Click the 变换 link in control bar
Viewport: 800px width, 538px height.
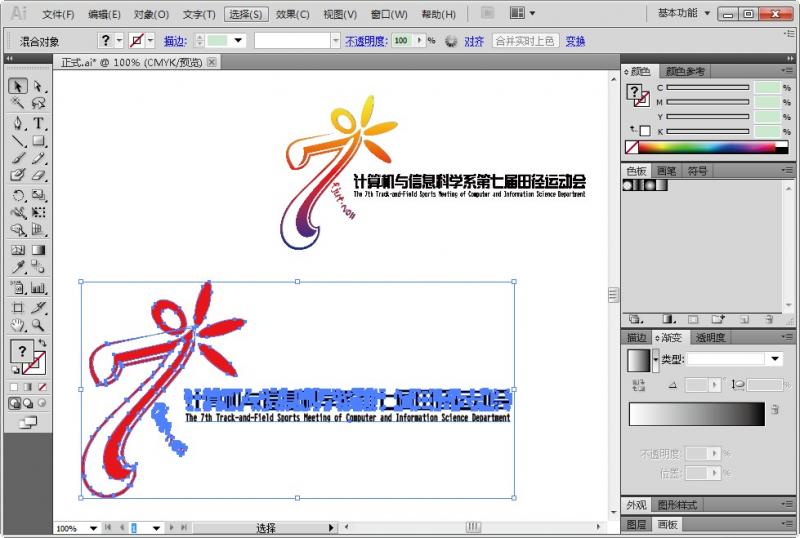click(x=575, y=41)
